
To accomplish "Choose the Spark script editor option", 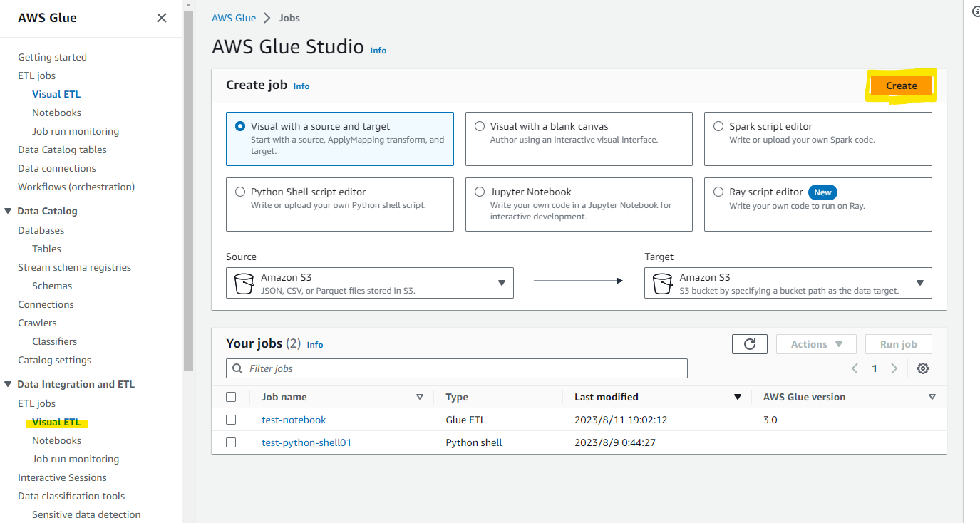I will [718, 126].
